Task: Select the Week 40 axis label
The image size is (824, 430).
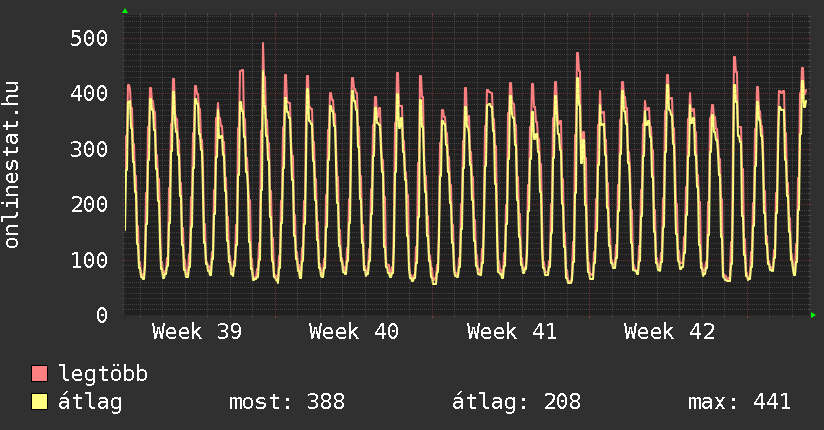Action: pyautogui.click(x=354, y=332)
